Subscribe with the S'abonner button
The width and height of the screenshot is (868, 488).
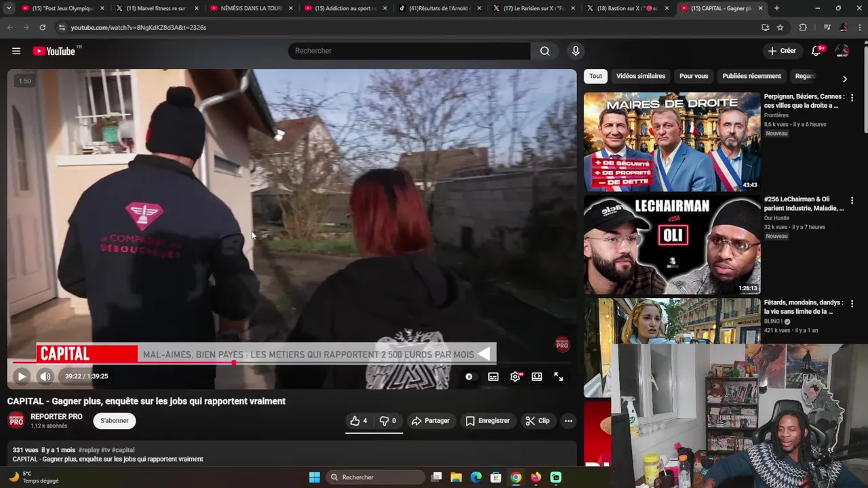coord(115,421)
